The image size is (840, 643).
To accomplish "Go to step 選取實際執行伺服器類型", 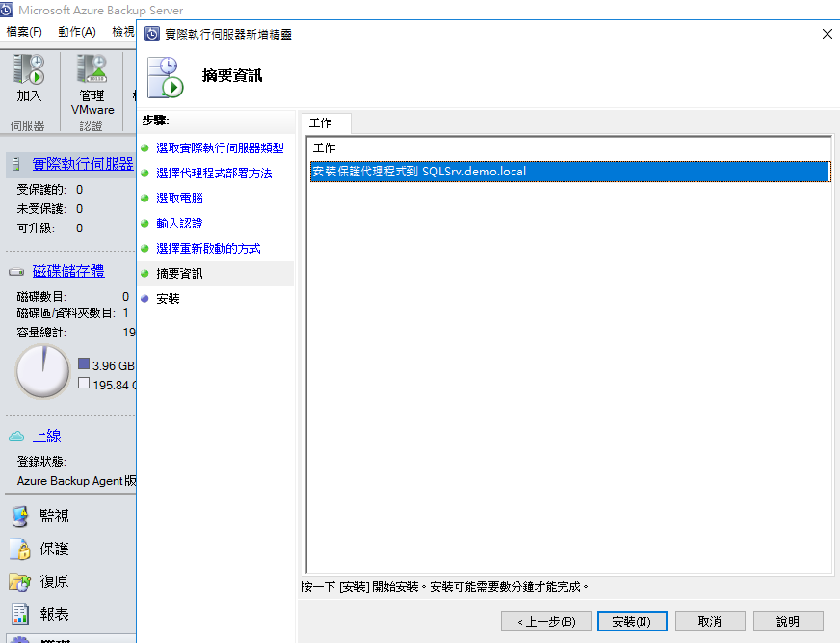I will click(x=220, y=148).
